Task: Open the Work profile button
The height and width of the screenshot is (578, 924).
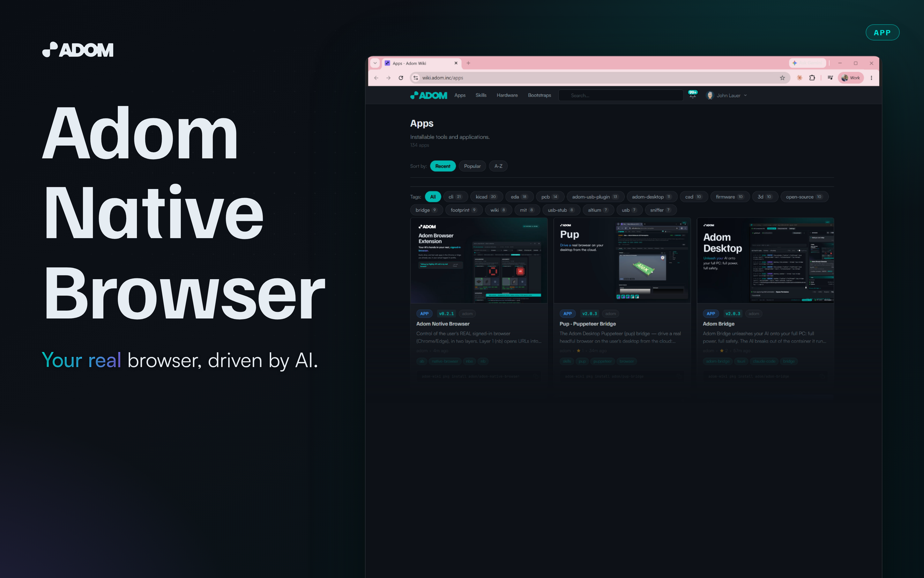Action: (851, 78)
